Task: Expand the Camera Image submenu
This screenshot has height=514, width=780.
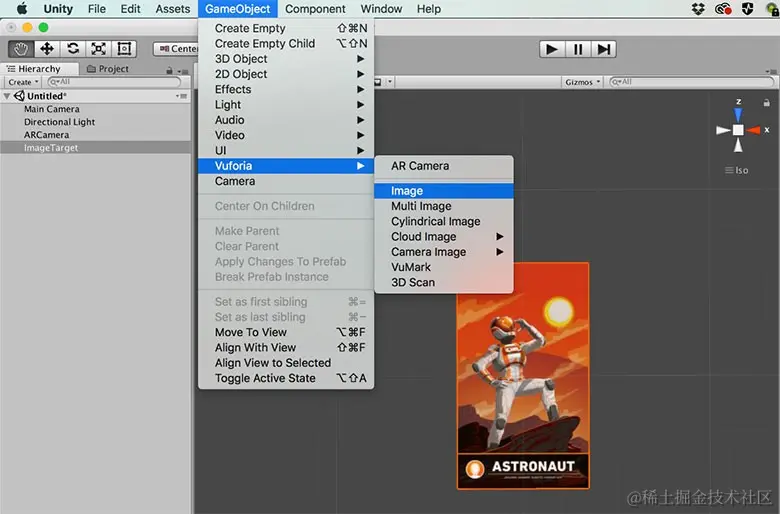Action: click(x=444, y=252)
